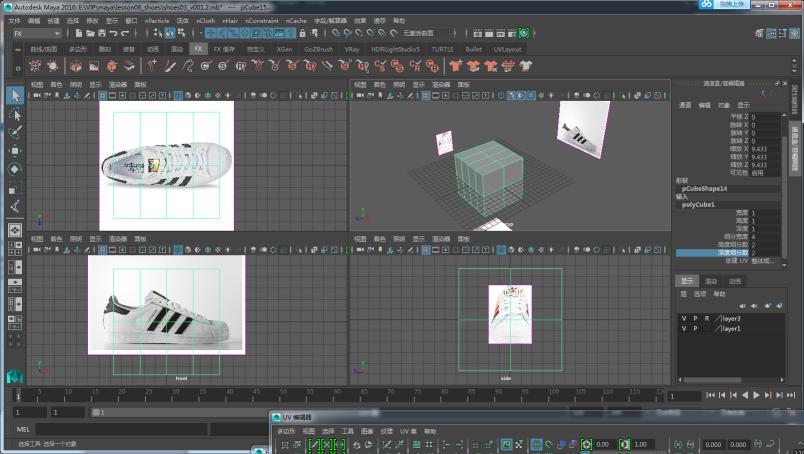Viewport: 804px width, 454px height.
Task: Open the nParticle menu
Action: pyautogui.click(x=156, y=21)
